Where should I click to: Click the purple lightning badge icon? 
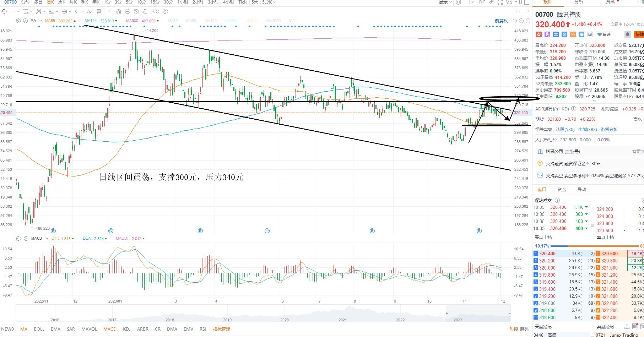(x=547, y=34)
